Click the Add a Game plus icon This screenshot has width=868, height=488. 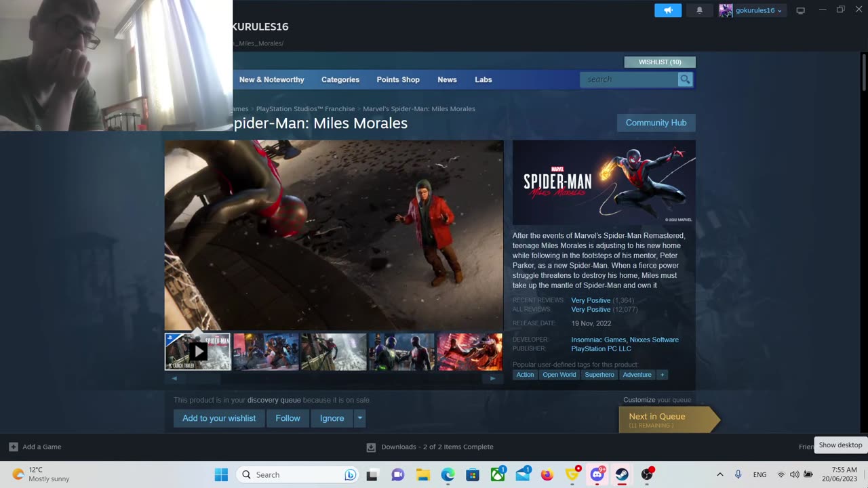14,447
